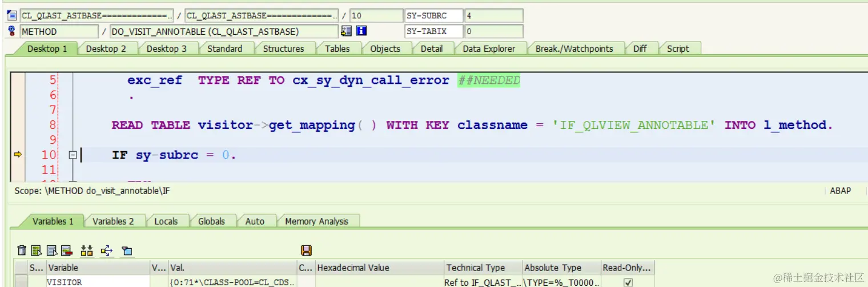Screen dimensions: 868x287
Task: Open the Standard tab
Action: coord(225,48)
